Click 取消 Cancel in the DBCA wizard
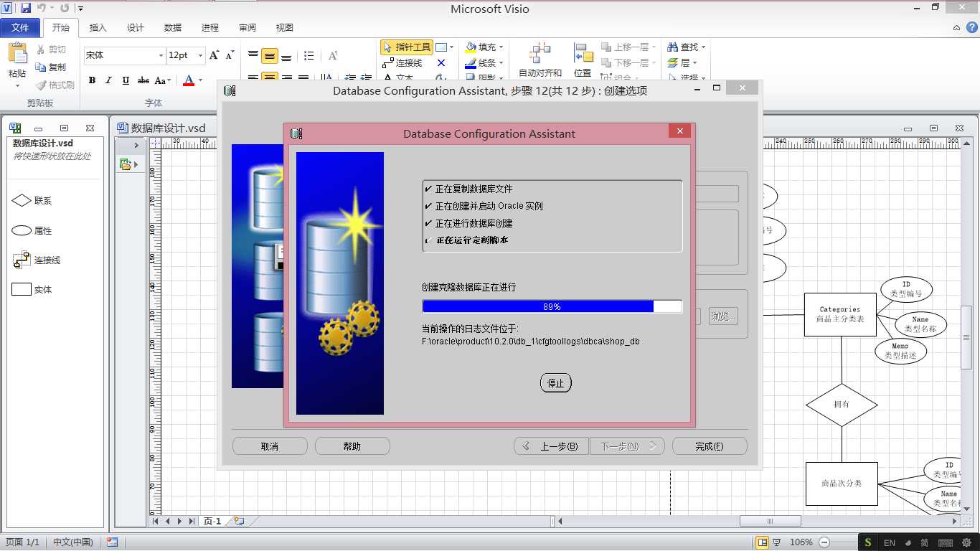The height and width of the screenshot is (551, 980). coord(270,446)
